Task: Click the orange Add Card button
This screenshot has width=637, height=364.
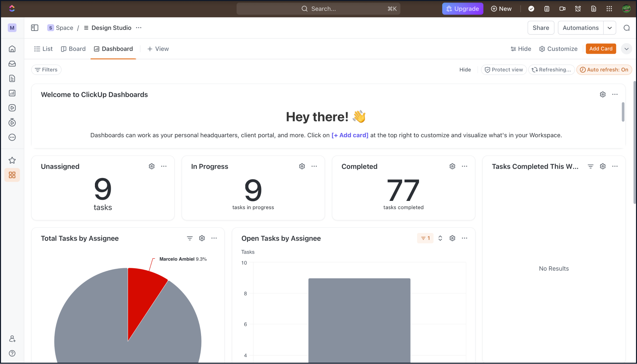Action: (601, 49)
